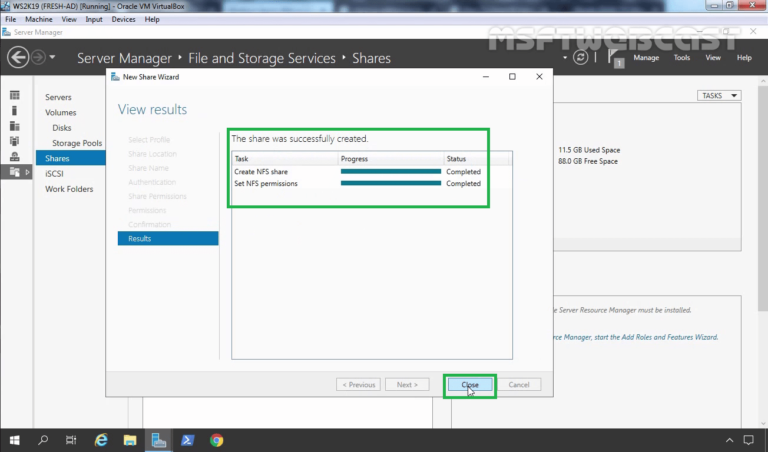Select Volumes in the navigation pane

61,112
